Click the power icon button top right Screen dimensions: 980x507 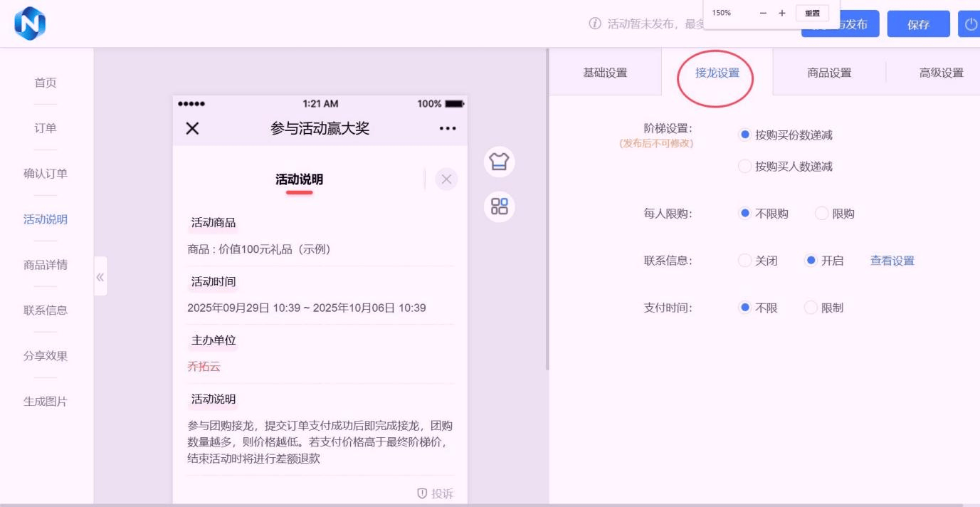click(969, 23)
